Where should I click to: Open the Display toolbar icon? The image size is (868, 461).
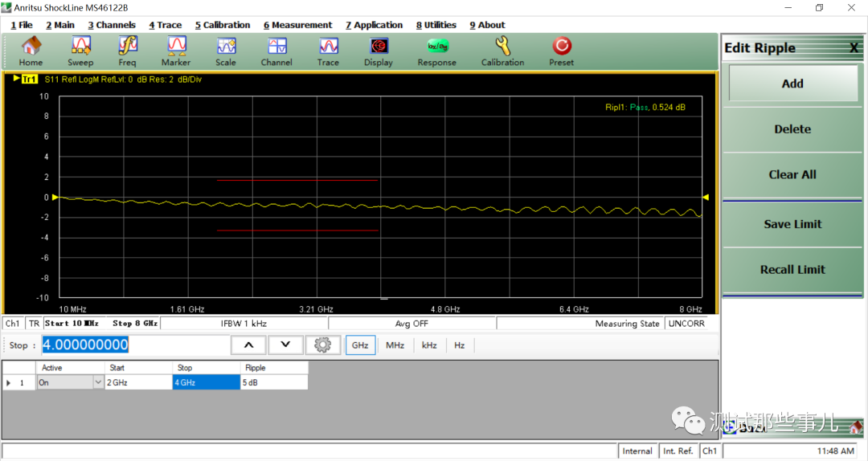pyautogui.click(x=379, y=51)
